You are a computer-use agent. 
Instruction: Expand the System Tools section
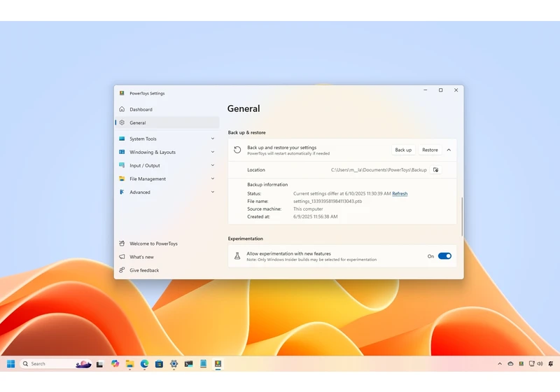tap(213, 139)
